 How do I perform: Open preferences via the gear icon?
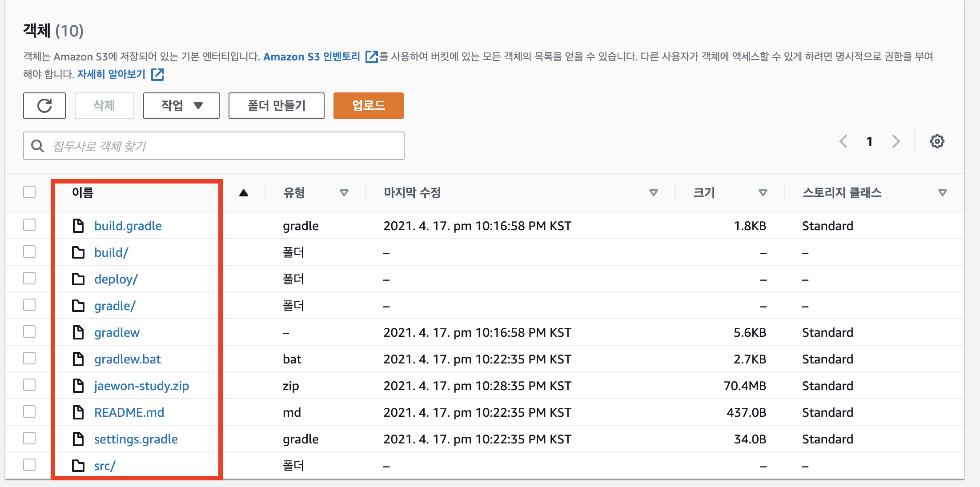(937, 142)
